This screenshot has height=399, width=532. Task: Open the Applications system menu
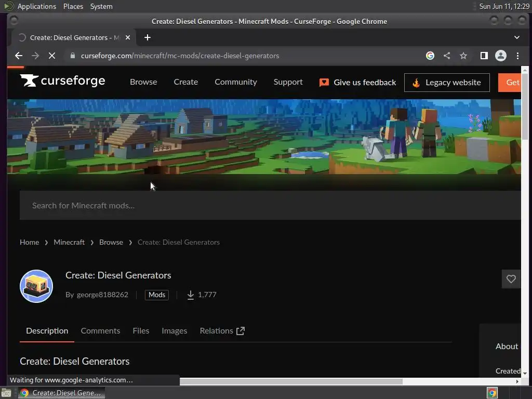pyautogui.click(x=37, y=6)
